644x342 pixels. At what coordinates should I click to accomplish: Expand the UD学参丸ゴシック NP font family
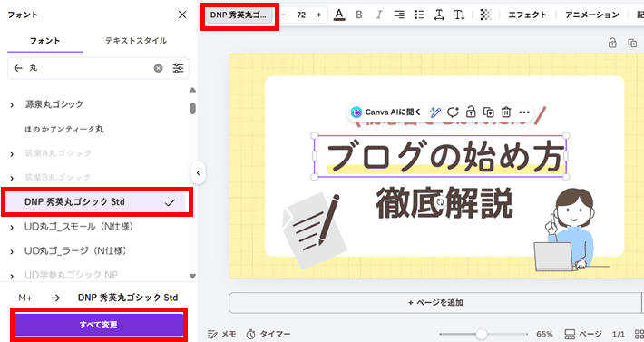point(12,277)
